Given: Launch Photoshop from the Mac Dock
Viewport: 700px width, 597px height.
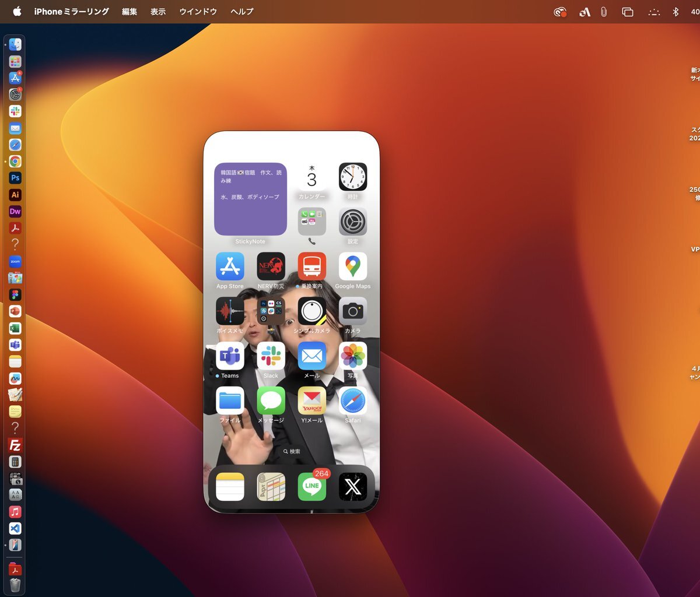Looking at the screenshot, I should (15, 178).
